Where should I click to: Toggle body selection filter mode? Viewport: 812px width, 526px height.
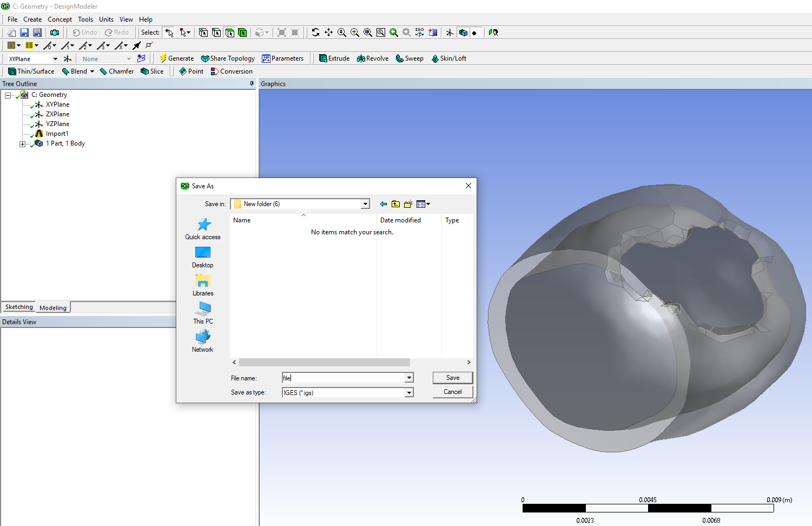(x=243, y=32)
